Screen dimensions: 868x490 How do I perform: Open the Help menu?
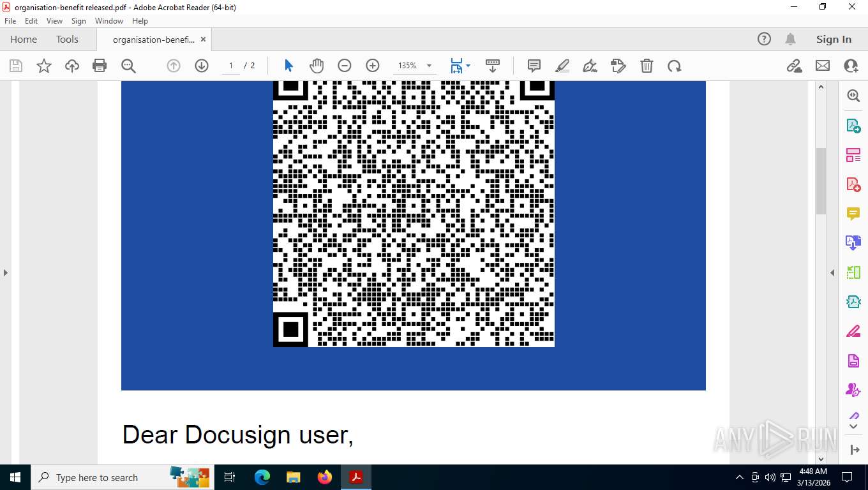coord(140,21)
